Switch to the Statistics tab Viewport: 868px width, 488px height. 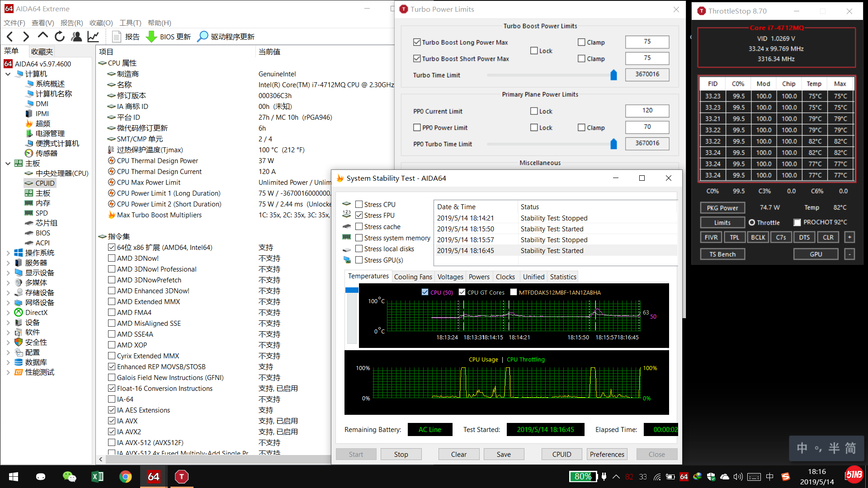563,277
